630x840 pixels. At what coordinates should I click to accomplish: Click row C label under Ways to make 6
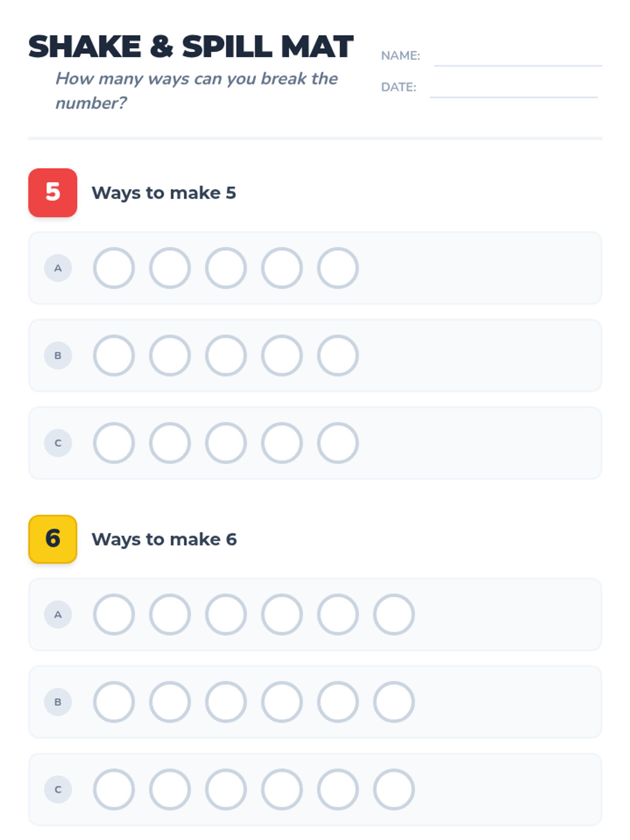coord(58,790)
